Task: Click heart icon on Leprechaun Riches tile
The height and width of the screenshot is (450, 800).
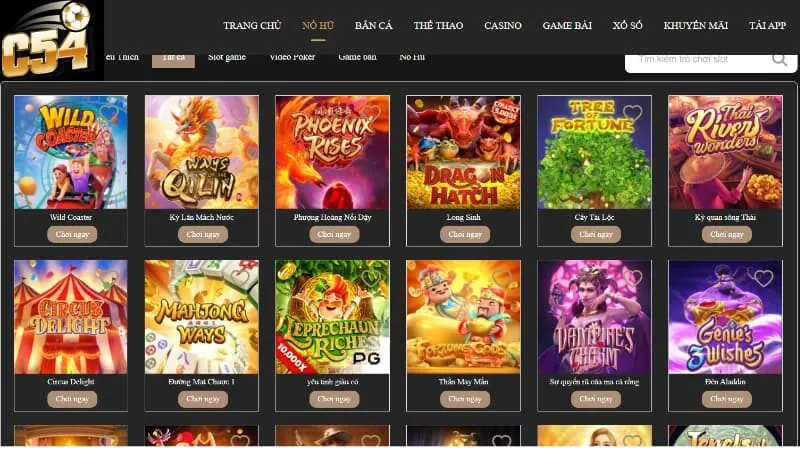Action: click(370, 278)
